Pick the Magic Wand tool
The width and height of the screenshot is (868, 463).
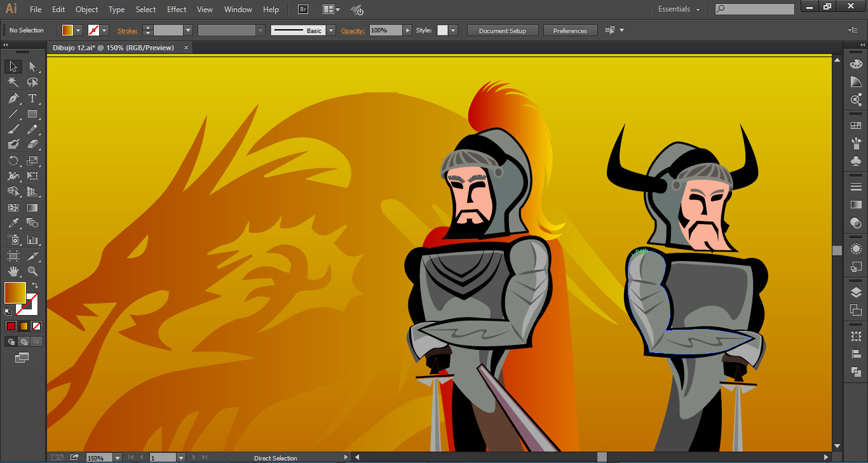[13, 83]
